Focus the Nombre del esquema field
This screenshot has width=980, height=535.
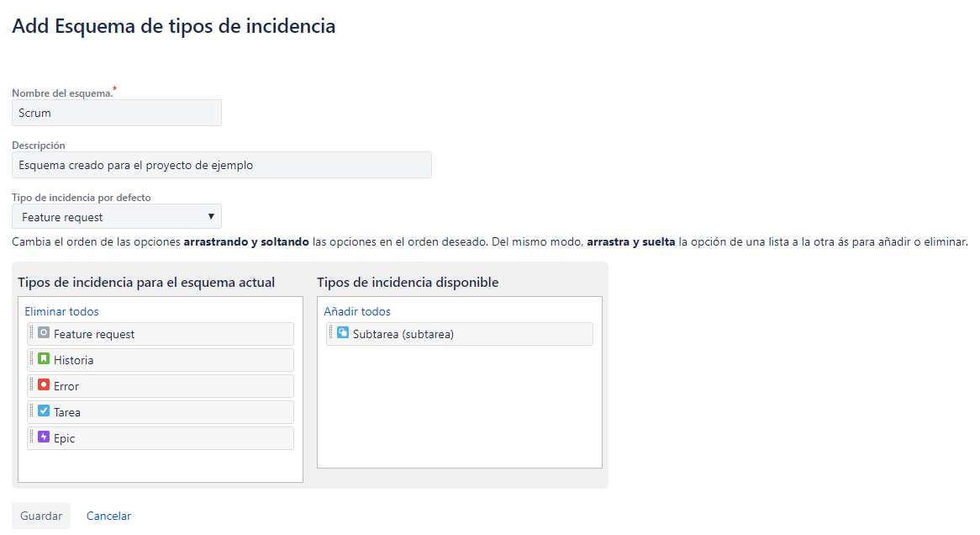coord(117,113)
